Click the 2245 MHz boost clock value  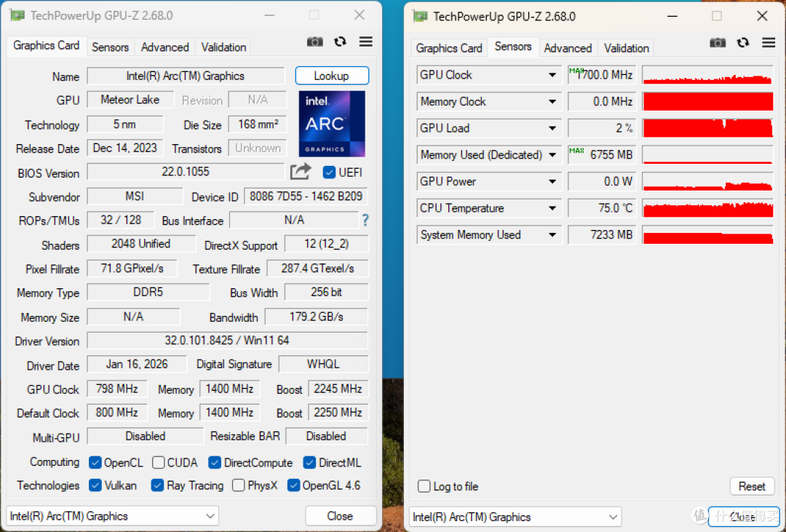(338, 389)
